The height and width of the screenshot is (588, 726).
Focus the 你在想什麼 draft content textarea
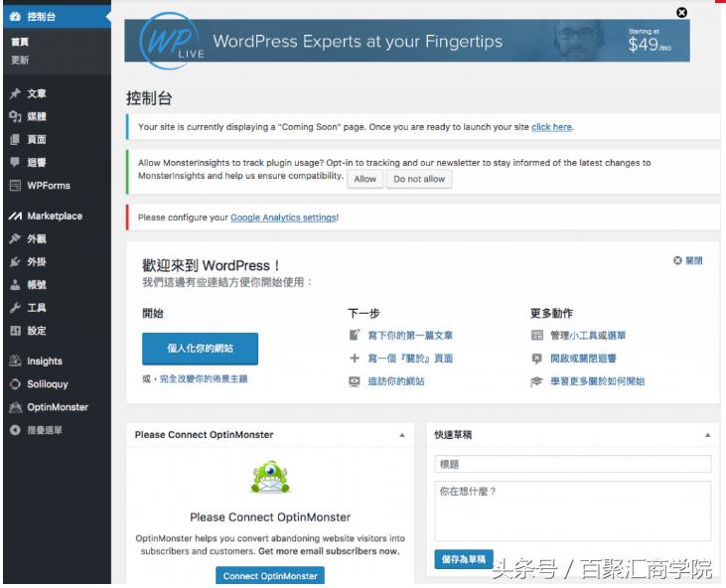coord(573,512)
